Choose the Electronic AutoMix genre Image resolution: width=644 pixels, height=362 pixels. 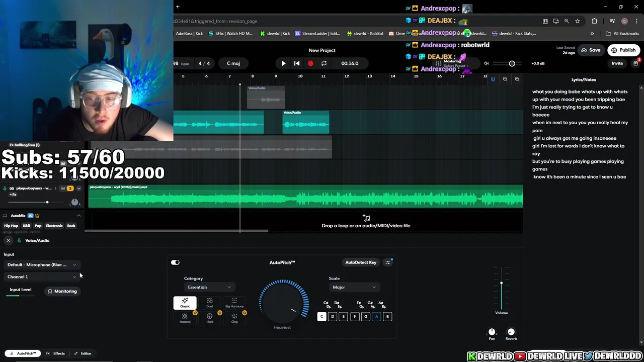[54, 226]
